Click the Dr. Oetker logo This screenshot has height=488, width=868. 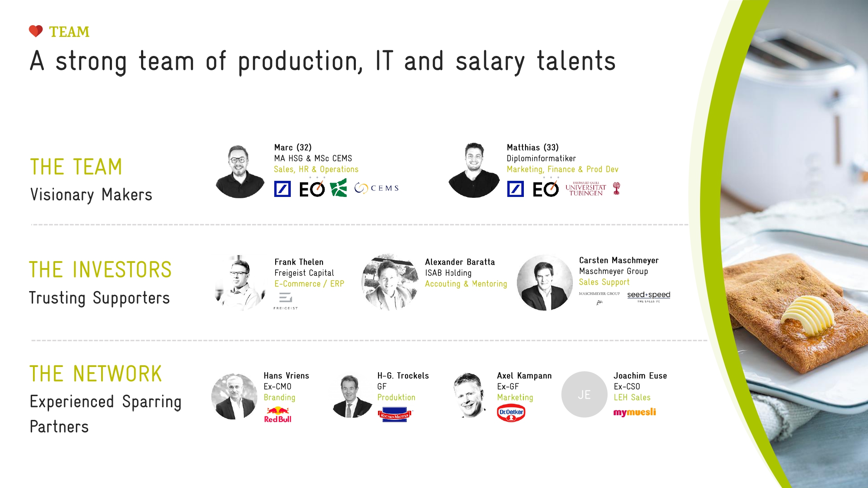click(511, 413)
